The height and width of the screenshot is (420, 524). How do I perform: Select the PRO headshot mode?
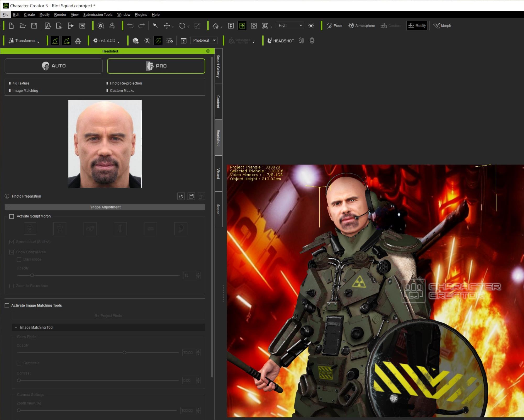coord(156,66)
